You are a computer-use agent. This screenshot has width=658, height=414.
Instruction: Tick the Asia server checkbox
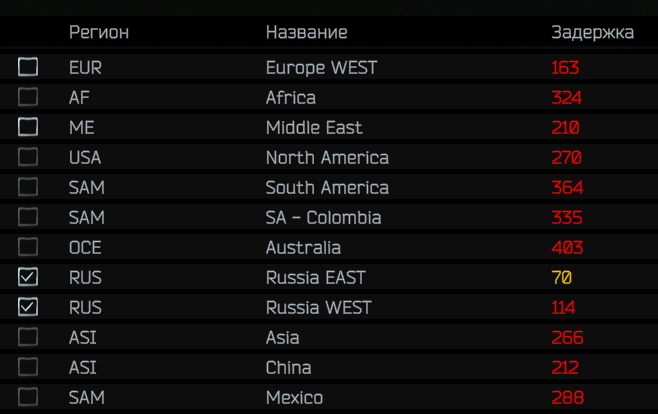pos(28,337)
